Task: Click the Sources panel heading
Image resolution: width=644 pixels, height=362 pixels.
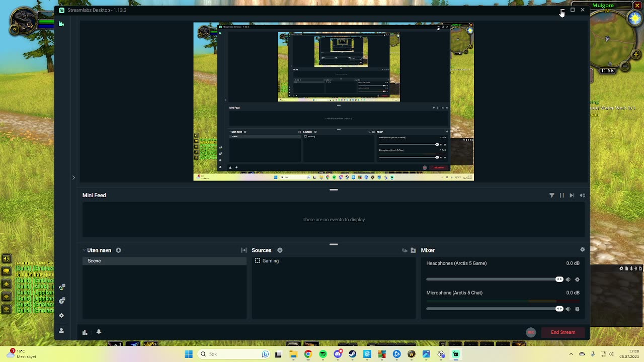Action: (262, 250)
